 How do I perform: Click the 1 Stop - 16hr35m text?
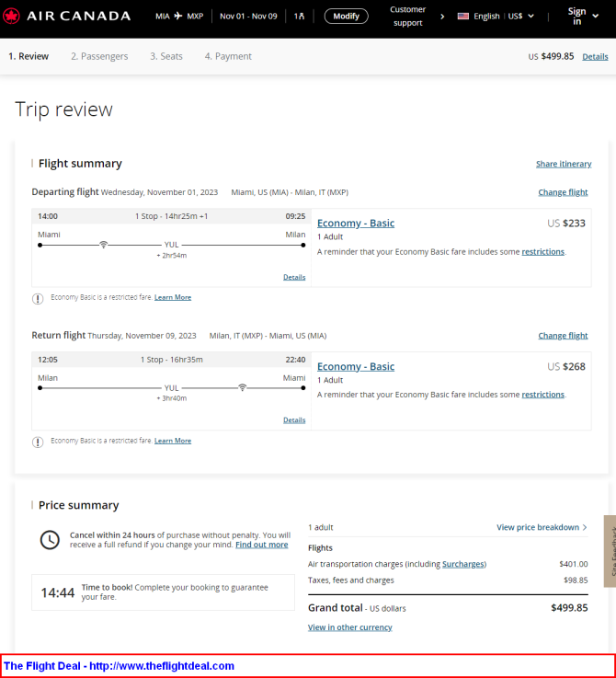pyautogui.click(x=172, y=360)
